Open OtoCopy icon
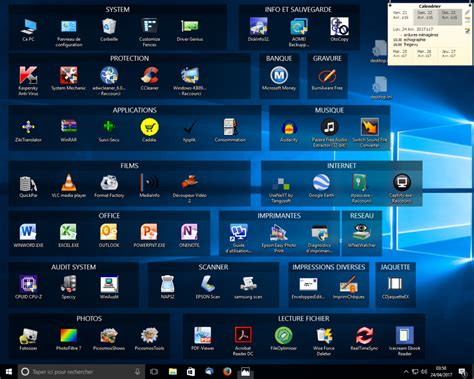474x379 pixels. pos(339,27)
